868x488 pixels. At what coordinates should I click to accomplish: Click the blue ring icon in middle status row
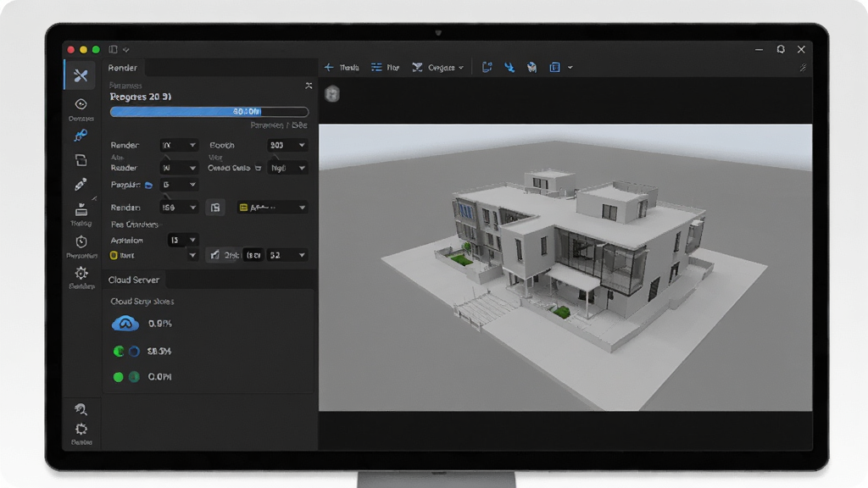click(134, 351)
